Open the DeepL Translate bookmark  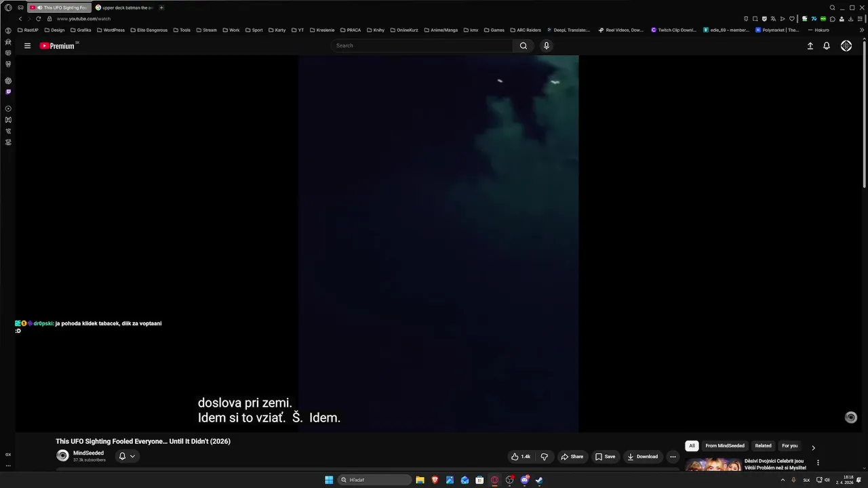(x=568, y=30)
